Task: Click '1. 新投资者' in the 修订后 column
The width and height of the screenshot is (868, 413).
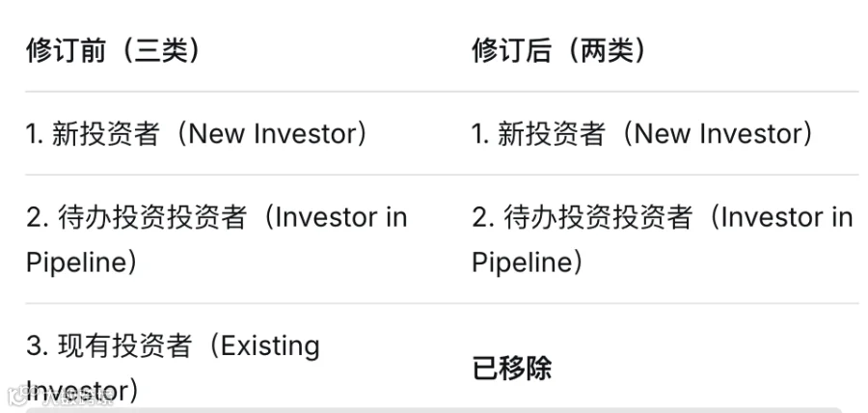Action: point(538,134)
